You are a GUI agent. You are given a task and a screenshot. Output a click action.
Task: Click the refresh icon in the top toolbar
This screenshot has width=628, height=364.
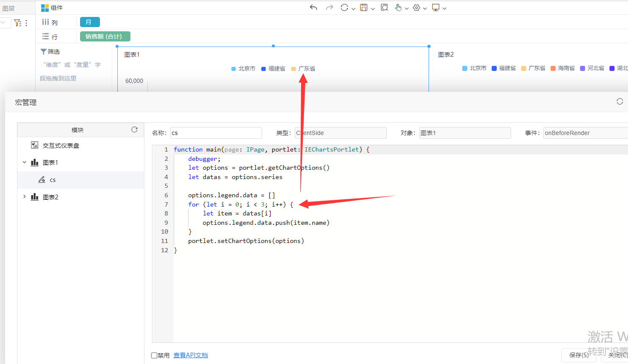click(344, 8)
